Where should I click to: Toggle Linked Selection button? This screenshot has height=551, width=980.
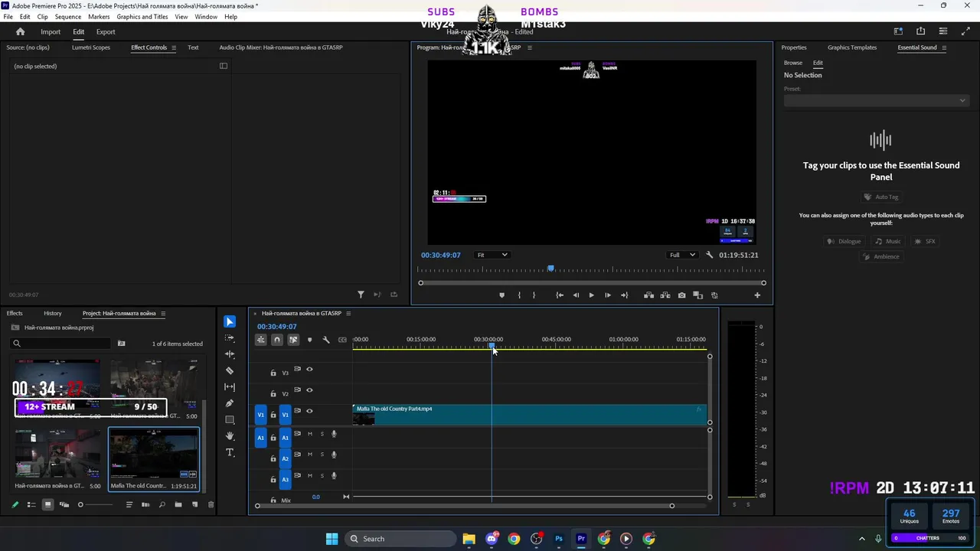[x=293, y=340]
